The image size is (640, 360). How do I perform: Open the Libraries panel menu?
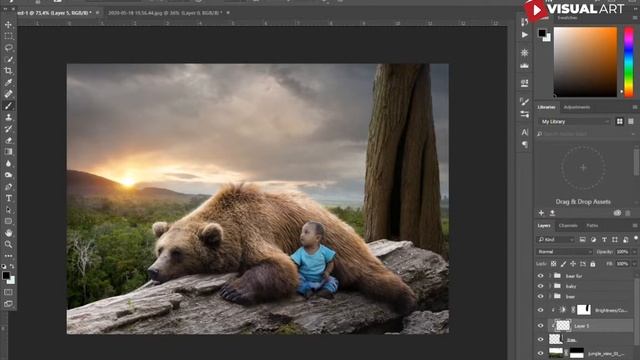(635, 107)
